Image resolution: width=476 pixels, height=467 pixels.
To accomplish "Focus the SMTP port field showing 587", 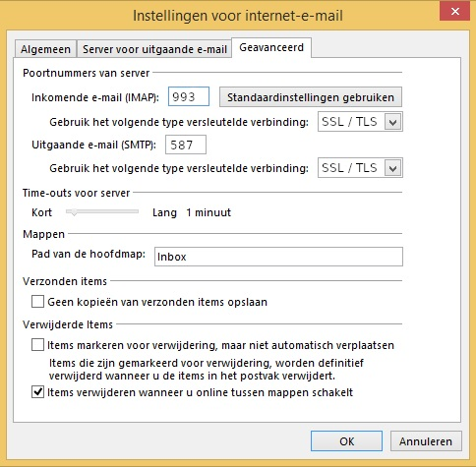I will [186, 145].
